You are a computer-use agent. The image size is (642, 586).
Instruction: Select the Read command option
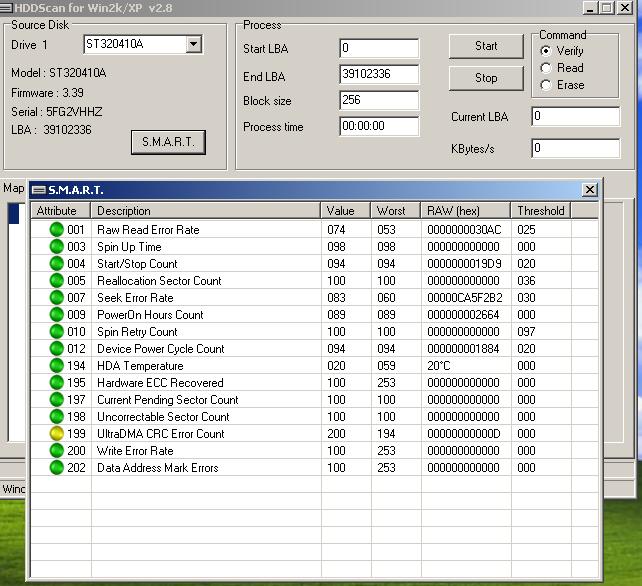coord(546,68)
